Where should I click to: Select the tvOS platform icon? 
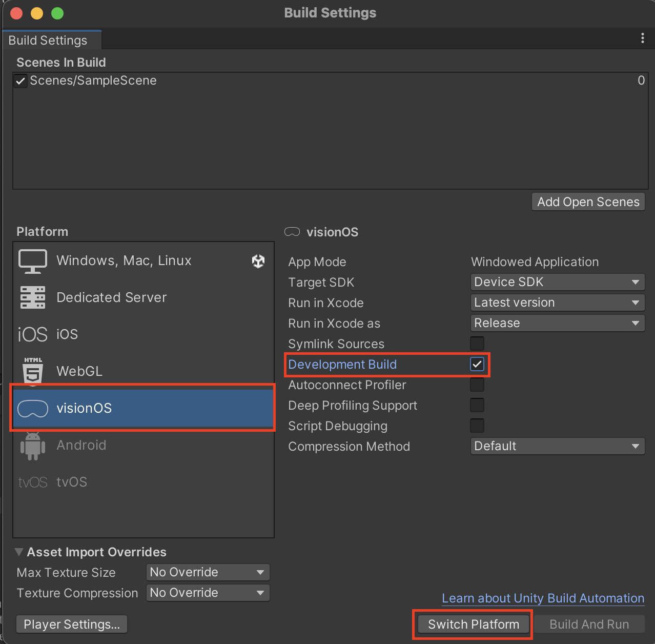pos(32,481)
